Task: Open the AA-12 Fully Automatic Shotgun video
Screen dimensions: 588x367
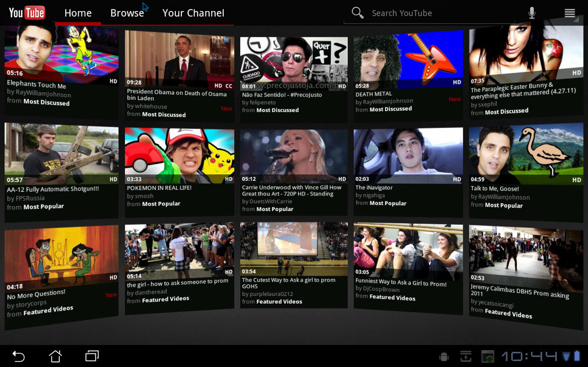Action: [61, 154]
